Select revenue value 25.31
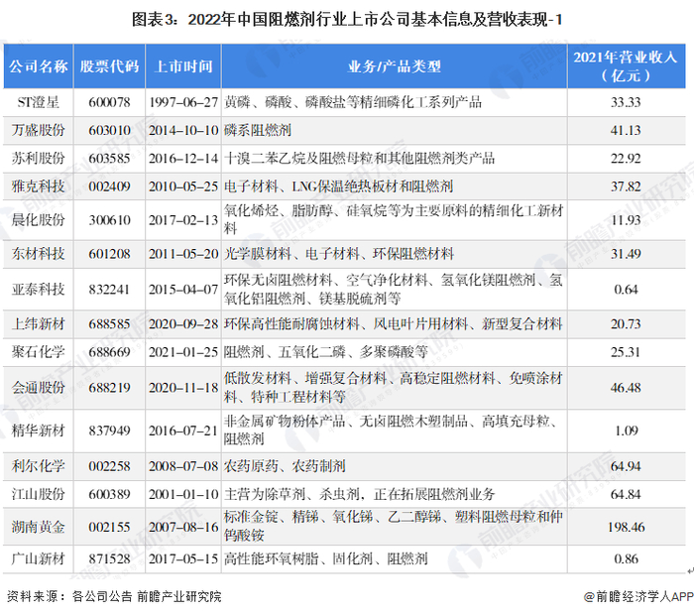The width and height of the screenshot is (694, 616). (626, 352)
